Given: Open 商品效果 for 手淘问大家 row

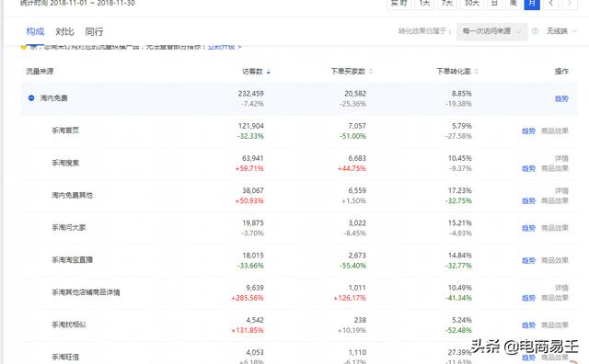Looking at the screenshot, I should 555,228.
